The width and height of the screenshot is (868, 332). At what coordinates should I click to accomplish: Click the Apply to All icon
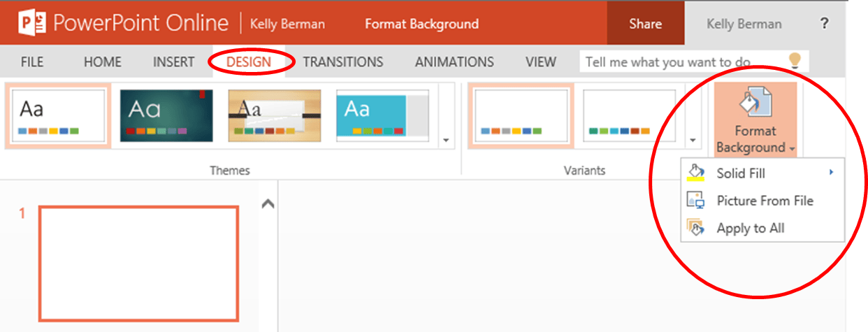(x=696, y=228)
